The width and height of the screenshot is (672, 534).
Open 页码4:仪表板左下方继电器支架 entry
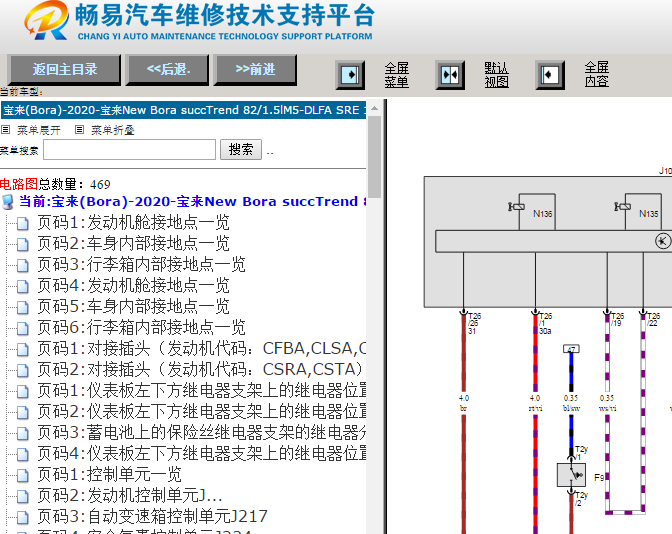click(201, 454)
